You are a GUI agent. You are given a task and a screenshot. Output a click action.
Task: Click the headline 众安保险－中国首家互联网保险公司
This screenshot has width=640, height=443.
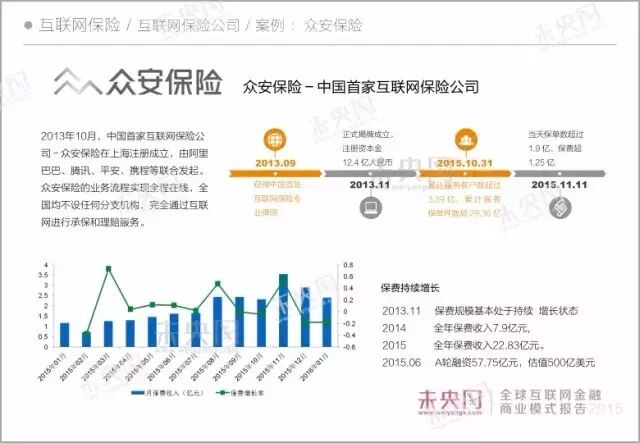pyautogui.click(x=360, y=87)
